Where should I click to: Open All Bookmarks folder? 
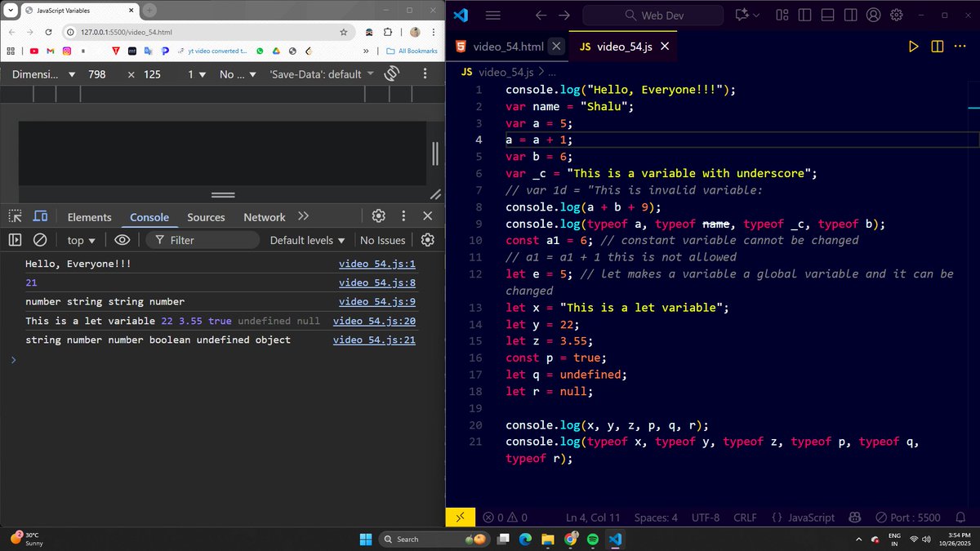tap(412, 51)
